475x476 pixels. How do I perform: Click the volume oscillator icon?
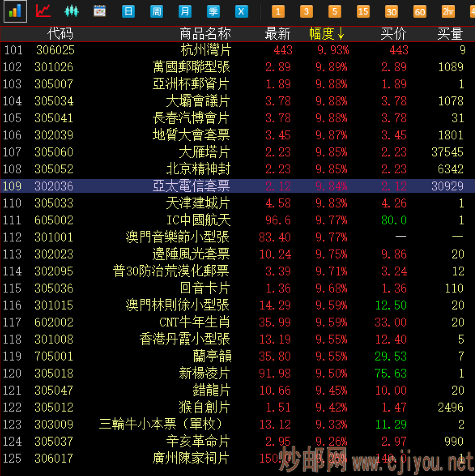[x=72, y=11]
